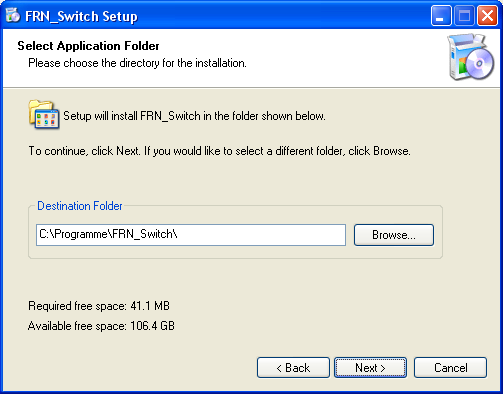503x394 pixels.
Task: Click the FRN_Switch Setup title bar text
Action: [81, 16]
